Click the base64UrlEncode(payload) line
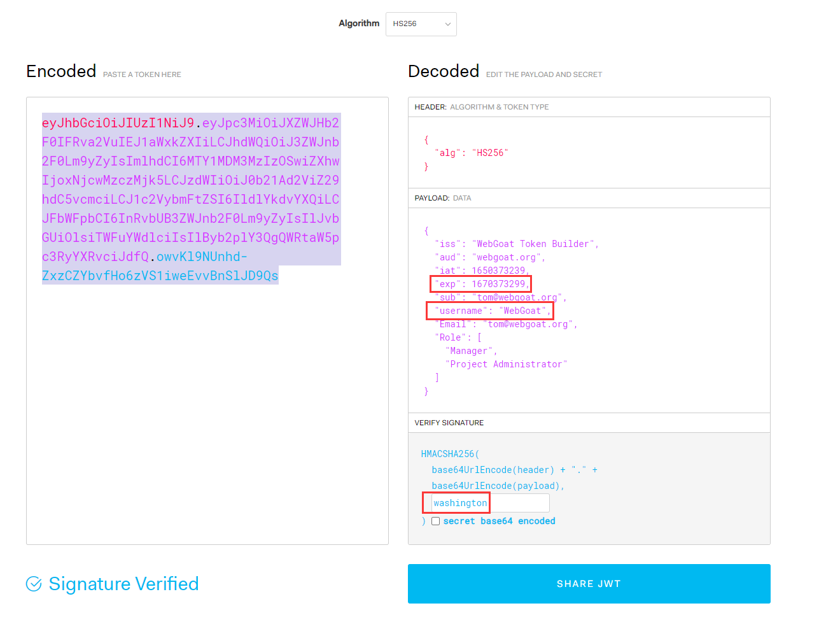The width and height of the screenshot is (840, 636). coord(498,486)
